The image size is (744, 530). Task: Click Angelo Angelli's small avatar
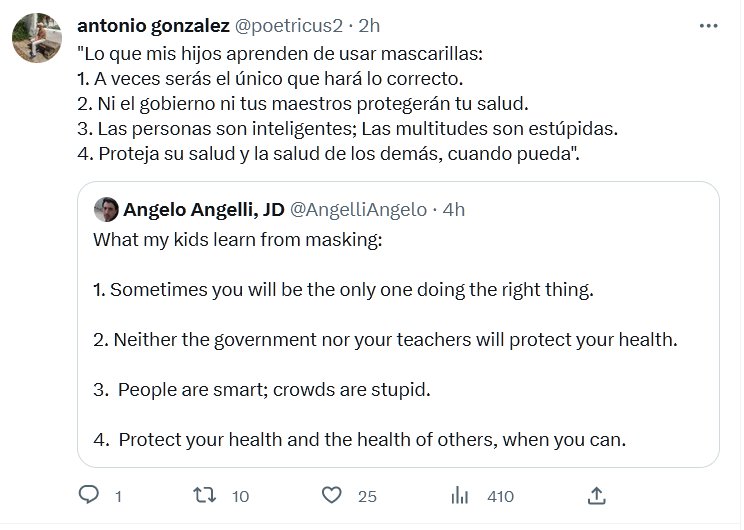coord(104,209)
